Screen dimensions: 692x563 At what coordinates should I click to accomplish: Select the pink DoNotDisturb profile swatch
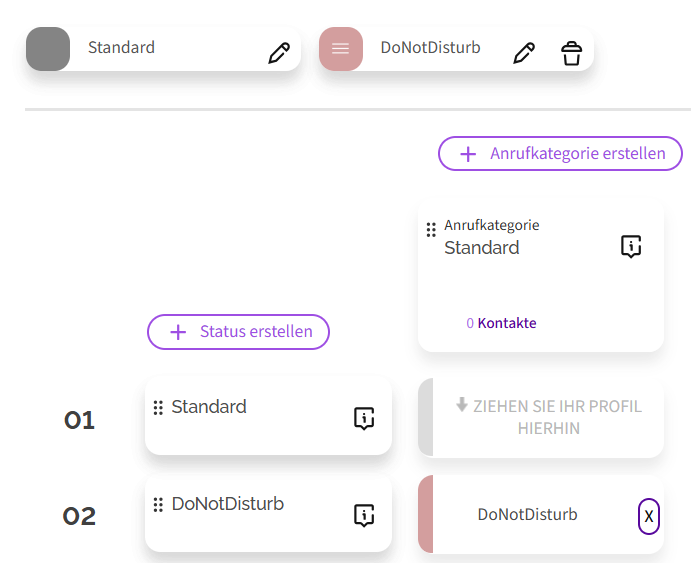pos(340,48)
